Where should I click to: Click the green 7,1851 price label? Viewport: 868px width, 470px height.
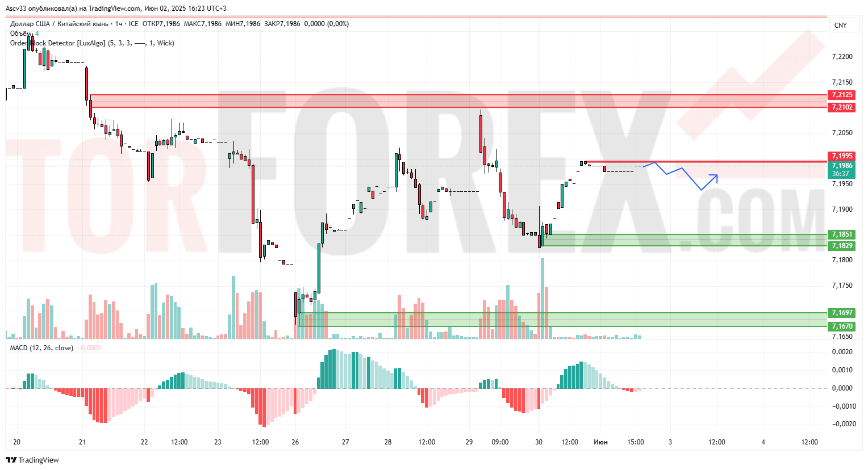[x=842, y=234]
